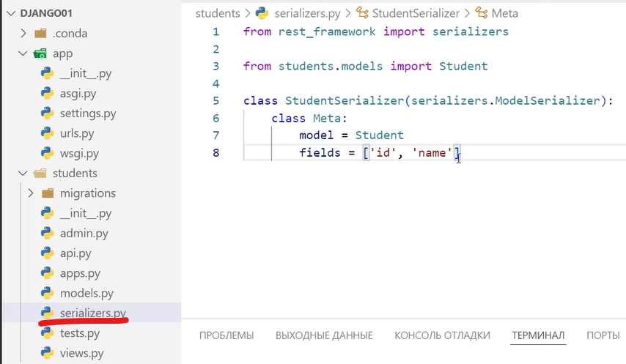Click the Meta breadcrumb segment
Viewport: 626px width, 364px height.
click(504, 13)
